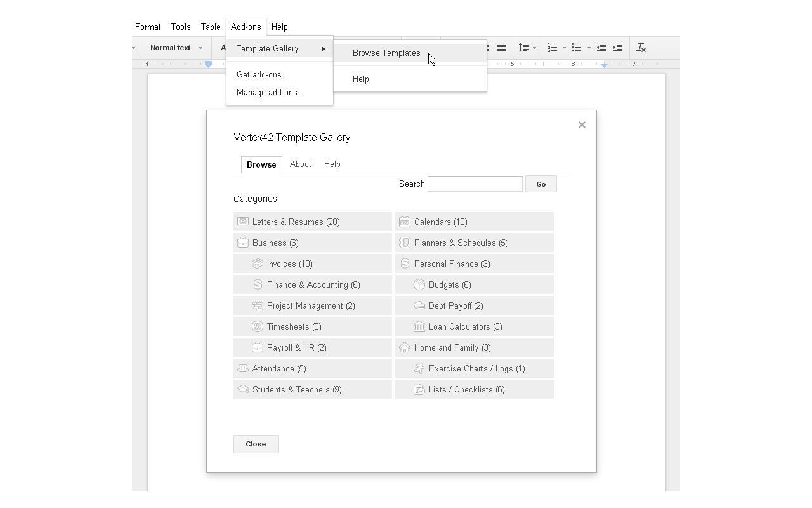
Task: Click the house icon for Home and Family
Action: [x=405, y=347]
